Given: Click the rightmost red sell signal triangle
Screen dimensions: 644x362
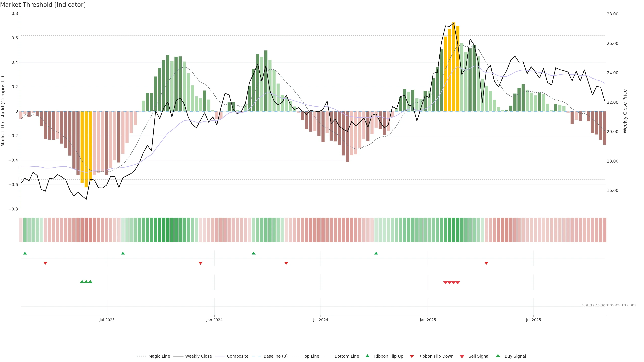Looking at the screenshot, I should click(x=458, y=283).
